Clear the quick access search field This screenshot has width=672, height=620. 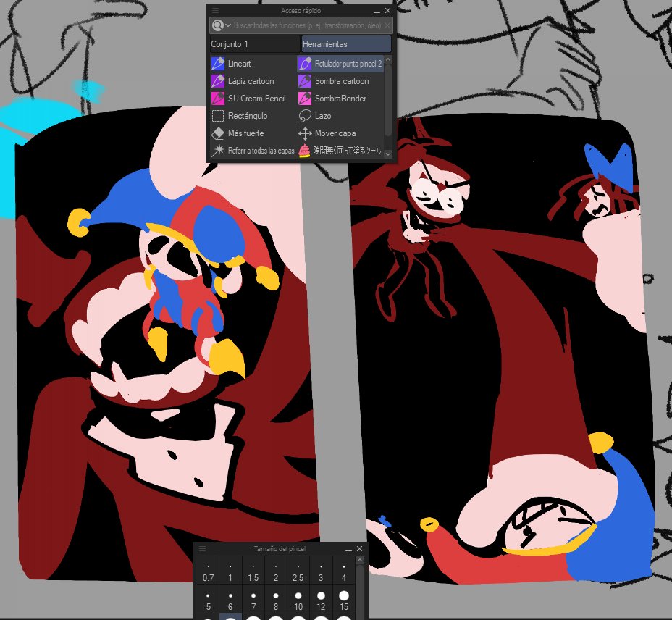(x=387, y=25)
